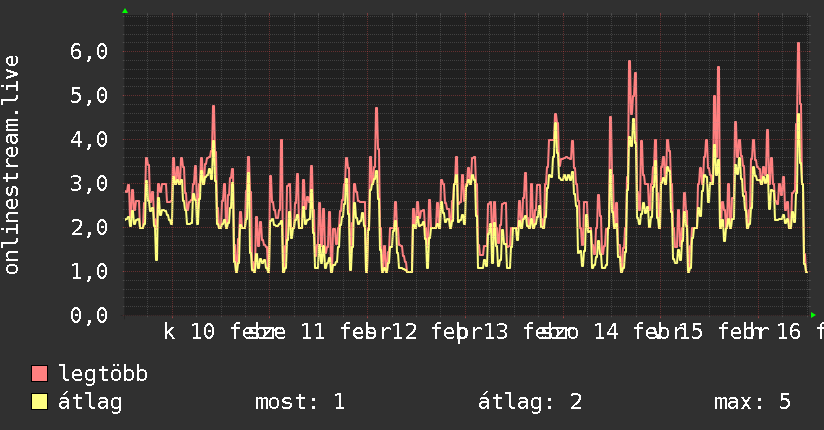This screenshot has width=824, height=430.
Task: Click the '12' date label on x-axis
Action: point(405,332)
